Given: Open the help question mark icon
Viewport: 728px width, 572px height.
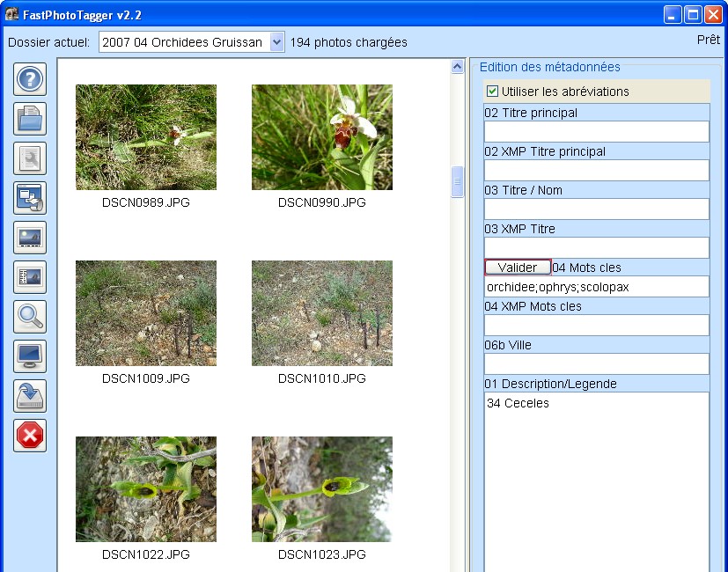Looking at the screenshot, I should [x=30, y=79].
